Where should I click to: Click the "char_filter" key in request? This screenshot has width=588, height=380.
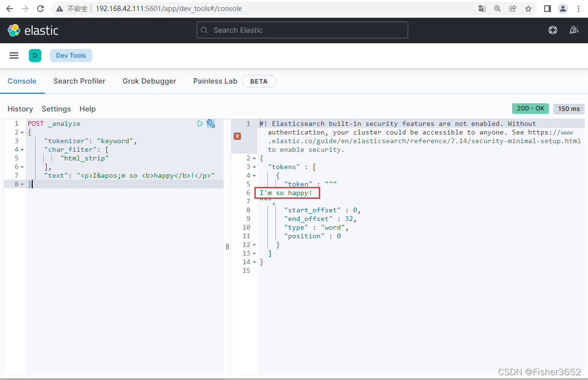click(x=70, y=149)
